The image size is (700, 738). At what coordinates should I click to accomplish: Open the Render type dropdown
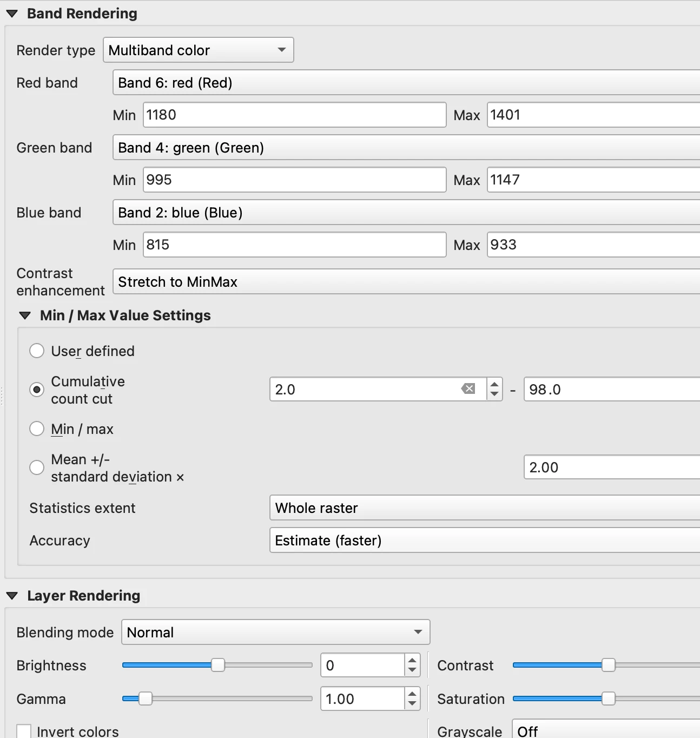coord(198,50)
